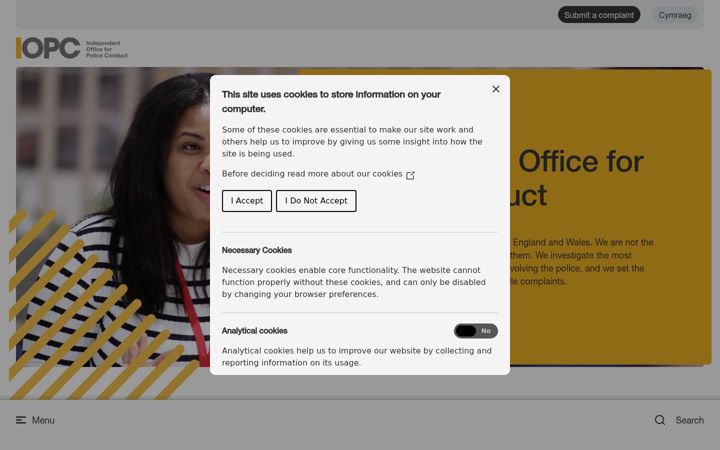Click the I Accept button
Screen dimensions: 720x450
(x=247, y=201)
